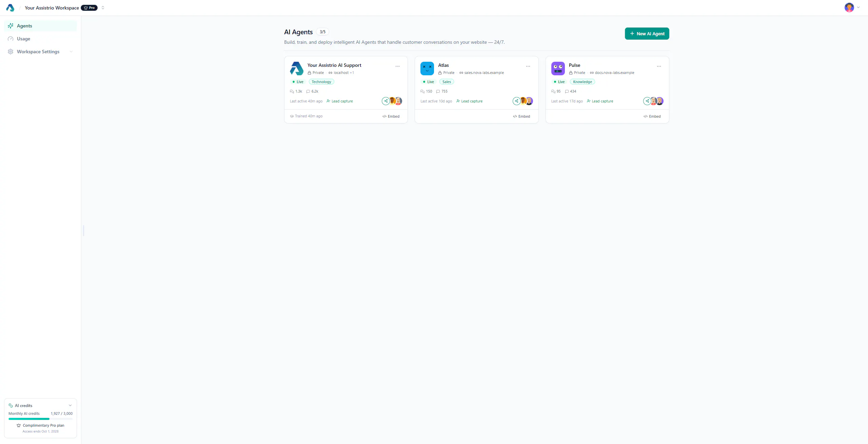
Task: Open the Atlas agent title
Action: 443,65
